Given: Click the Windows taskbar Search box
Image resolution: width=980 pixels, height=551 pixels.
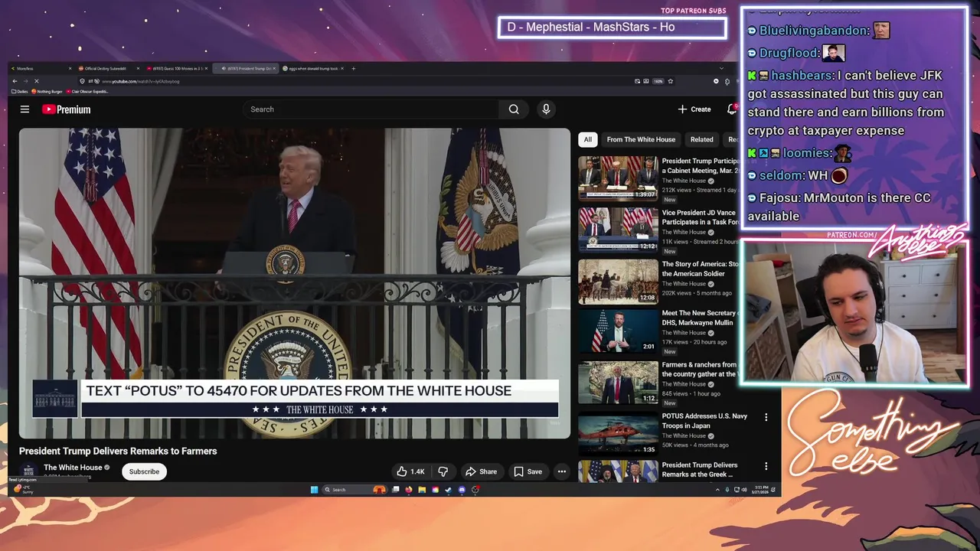Looking at the screenshot, I should [x=355, y=490].
